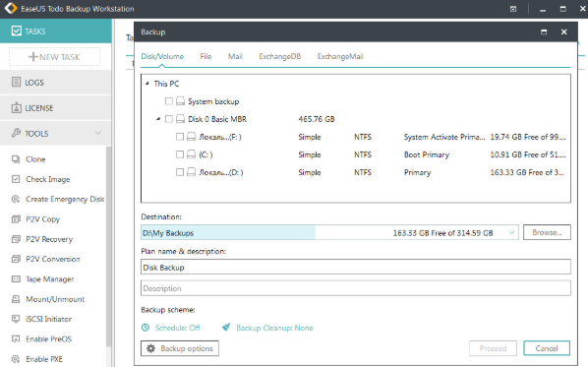Click the Enable PreOS icon
Image resolution: width=588 pixels, height=367 pixels.
tap(16, 338)
